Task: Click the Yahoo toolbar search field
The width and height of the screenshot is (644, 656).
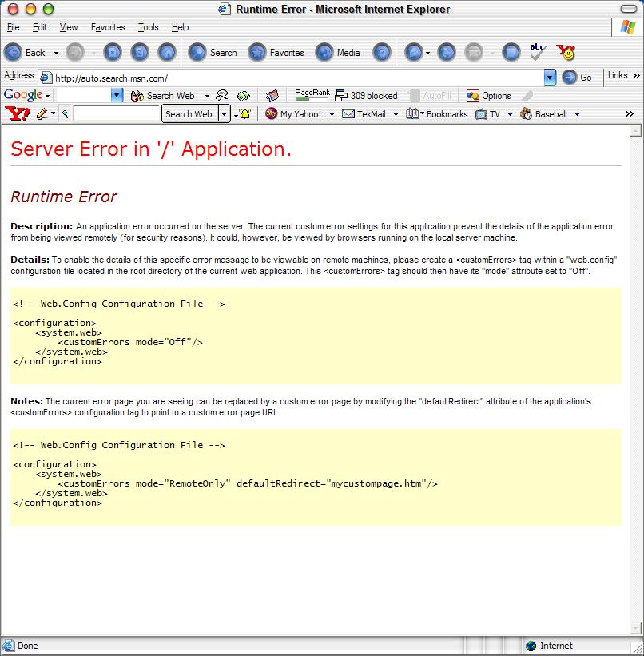Action: point(117,113)
